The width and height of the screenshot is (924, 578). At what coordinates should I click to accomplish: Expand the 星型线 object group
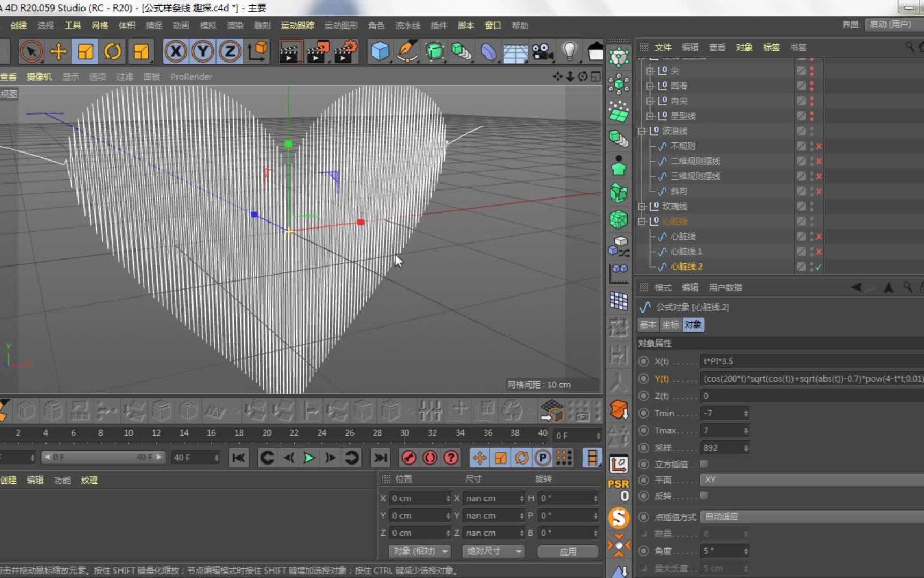tap(650, 116)
